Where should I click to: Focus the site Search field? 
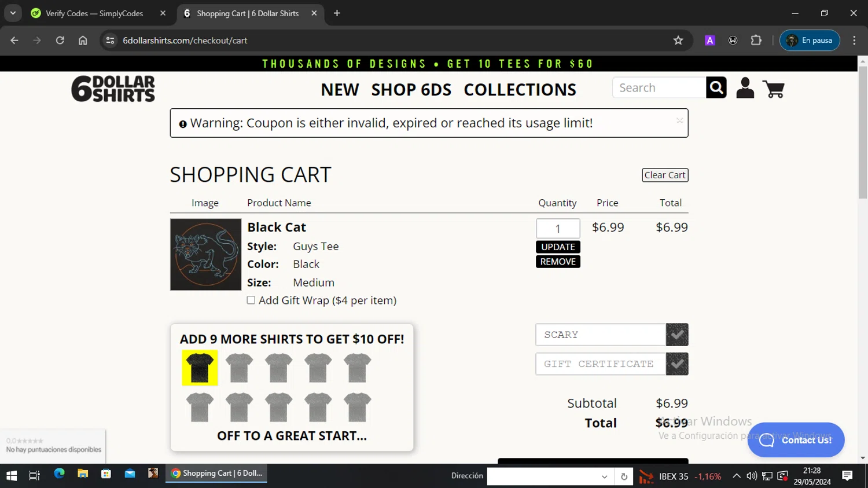(659, 87)
